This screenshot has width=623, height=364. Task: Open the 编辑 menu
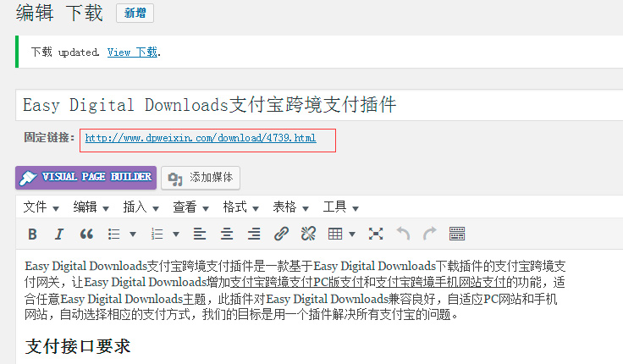91,207
